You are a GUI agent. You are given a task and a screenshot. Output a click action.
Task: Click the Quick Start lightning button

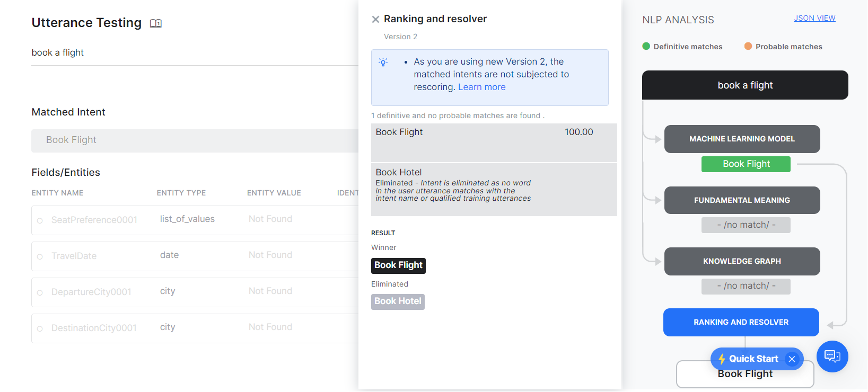coord(749,359)
